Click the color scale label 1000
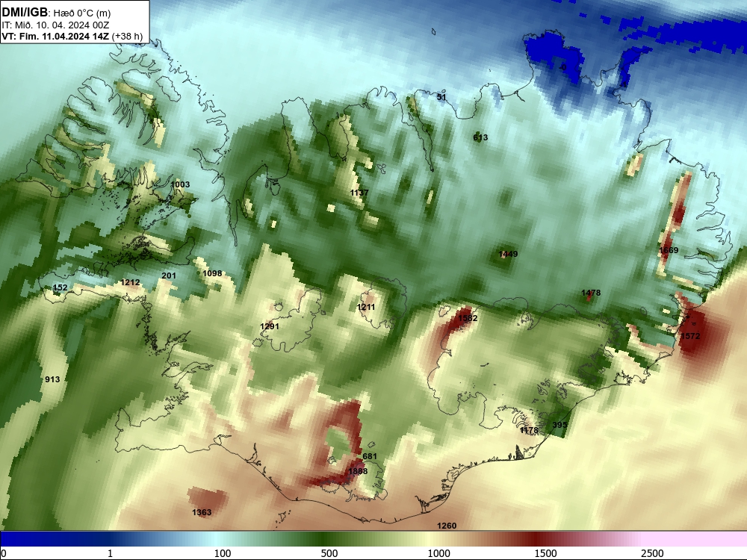This screenshot has width=747, height=560. [x=438, y=553]
